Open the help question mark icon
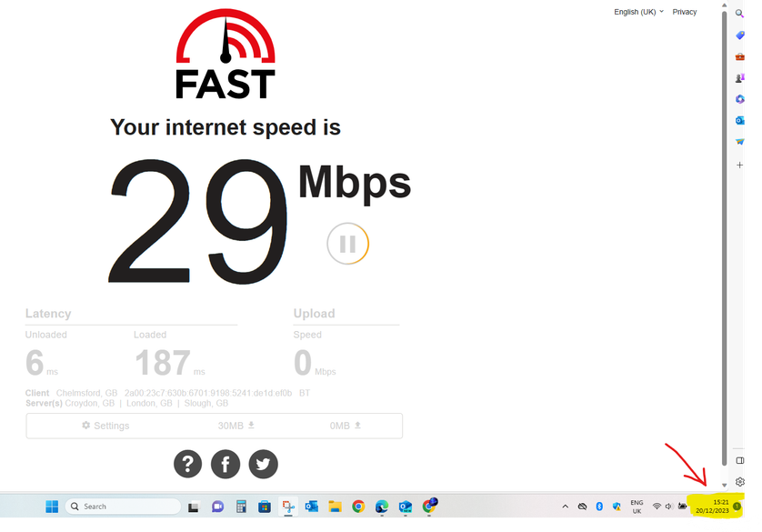The height and width of the screenshot is (532, 762). point(187,464)
